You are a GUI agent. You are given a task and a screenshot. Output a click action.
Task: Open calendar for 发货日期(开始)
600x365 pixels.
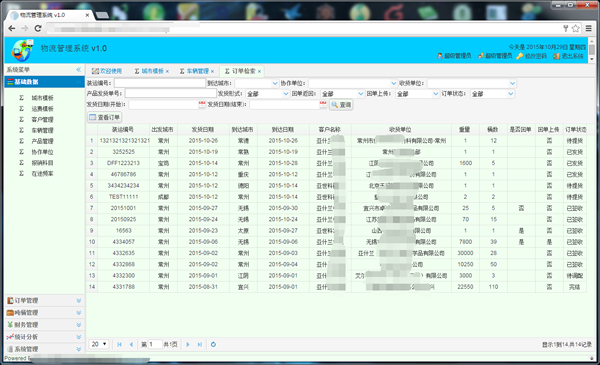202,104
